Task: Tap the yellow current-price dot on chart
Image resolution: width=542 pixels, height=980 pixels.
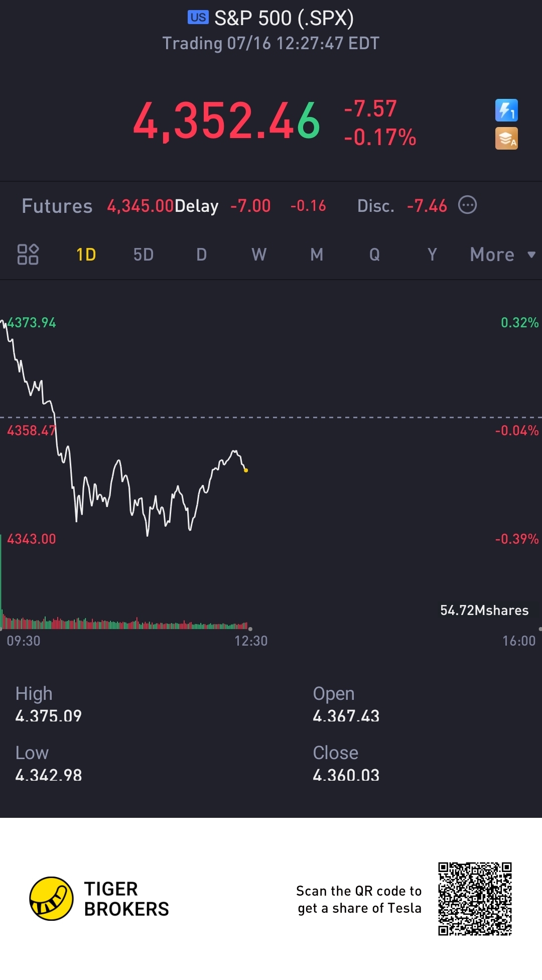Action: pyautogui.click(x=245, y=470)
